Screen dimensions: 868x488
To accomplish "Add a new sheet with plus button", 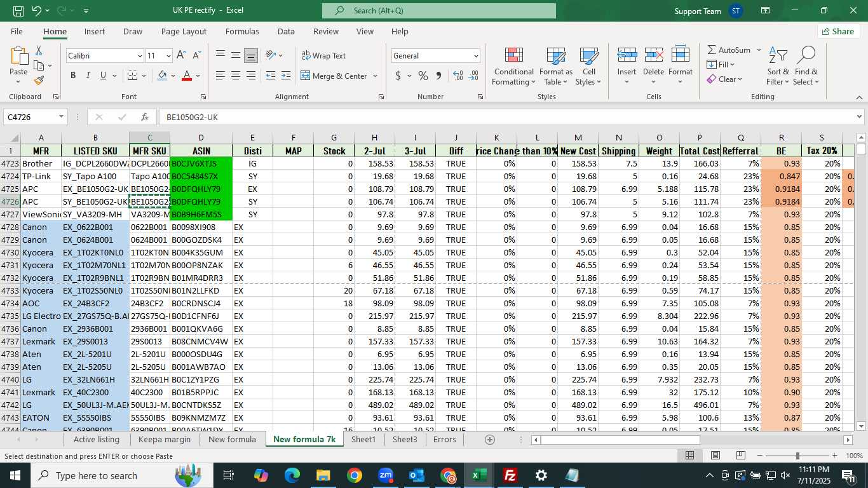I will click(x=490, y=439).
